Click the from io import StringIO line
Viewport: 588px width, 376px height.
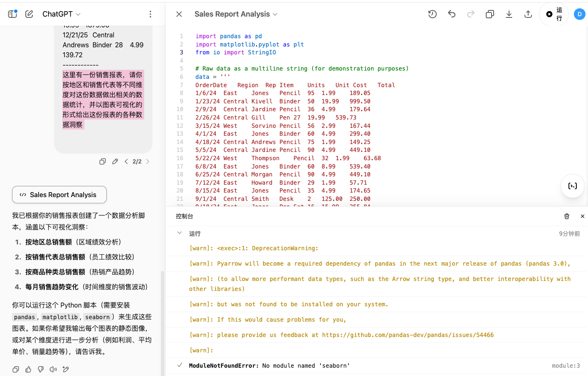(x=236, y=52)
